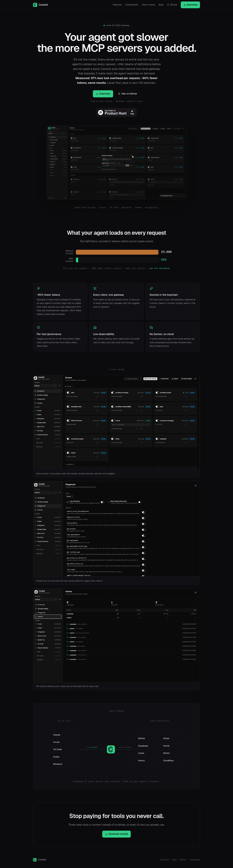Viewport: 233px width, 868px height.
Task: Disable the Lazy discovery switch
Action: (103, 502)
